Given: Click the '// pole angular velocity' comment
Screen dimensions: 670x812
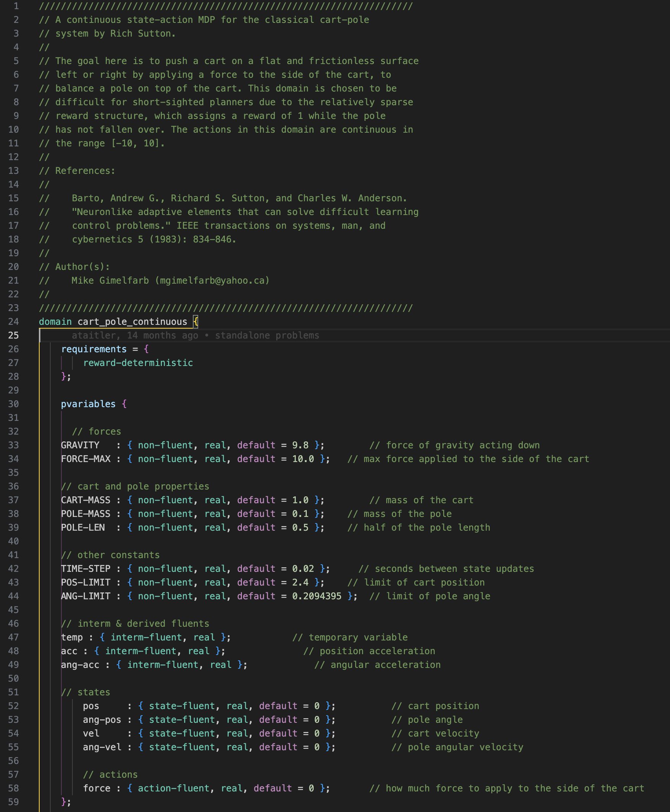Looking at the screenshot, I should pos(457,747).
